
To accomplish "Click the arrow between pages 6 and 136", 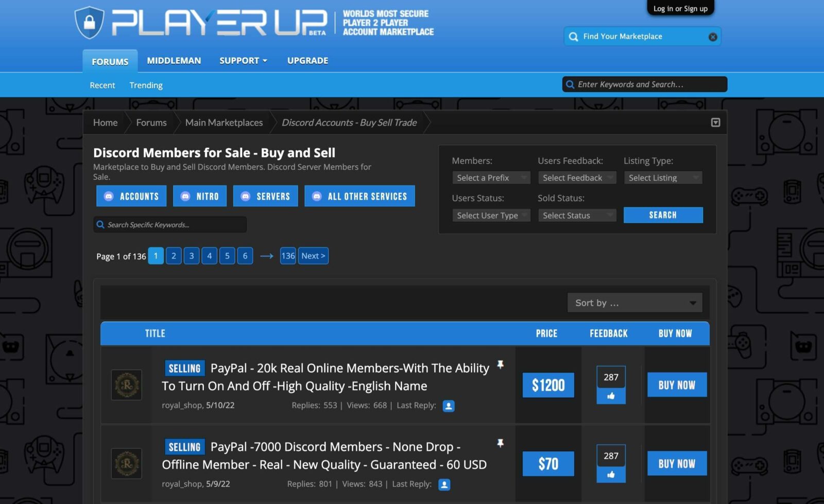I will [x=266, y=256].
